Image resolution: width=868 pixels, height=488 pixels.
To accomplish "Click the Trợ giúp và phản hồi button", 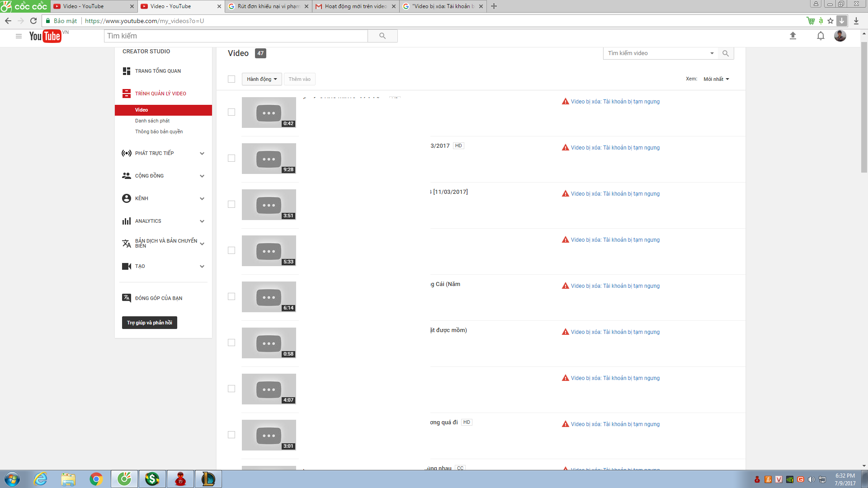I will (x=149, y=323).
